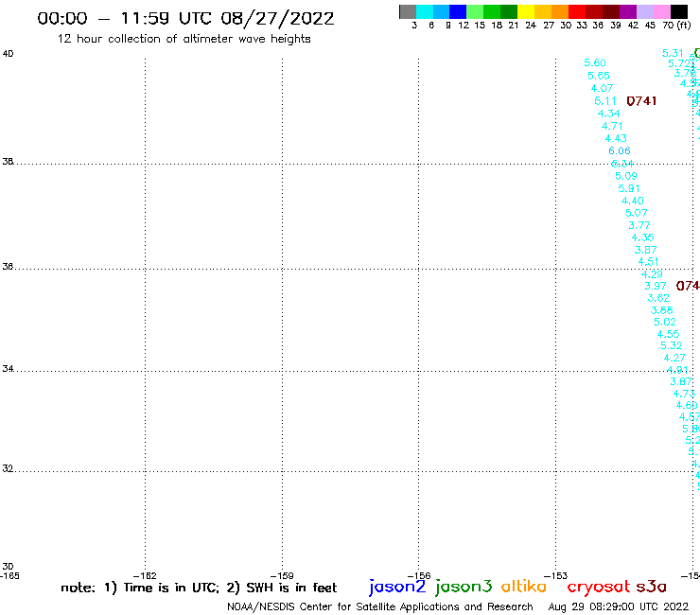Click the wave height value 5.65
The height and width of the screenshot is (615, 700).
point(599,76)
